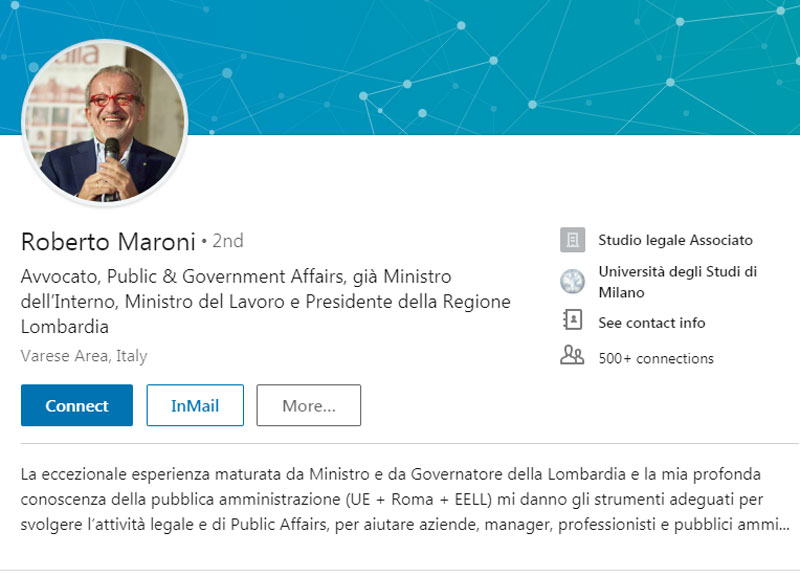Image resolution: width=800 pixels, height=576 pixels.
Task: Click the connections people icon
Action: coord(572,356)
